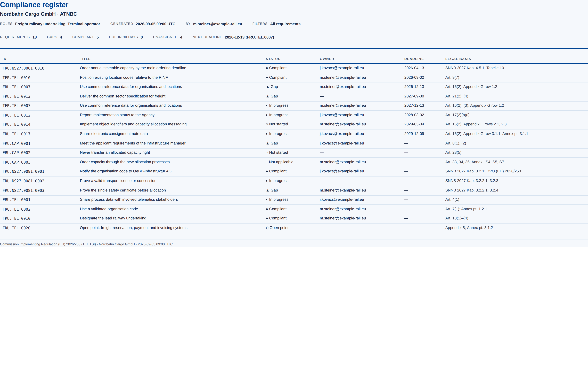Click legal basis 'SNNB 2027 Kap. 4.5.1, Tabelle 10'
The image size is (588, 368).
tap(475, 68)
